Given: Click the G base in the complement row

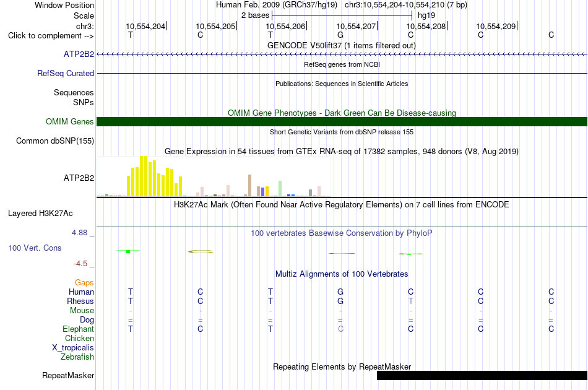Looking at the screenshot, I should (x=340, y=35).
